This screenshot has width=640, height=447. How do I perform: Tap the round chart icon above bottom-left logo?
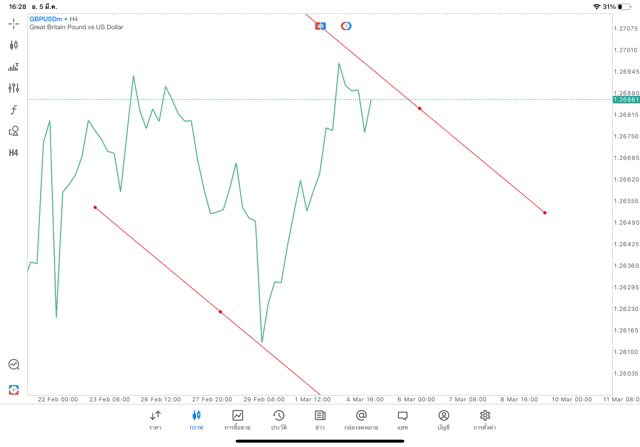coord(13,365)
